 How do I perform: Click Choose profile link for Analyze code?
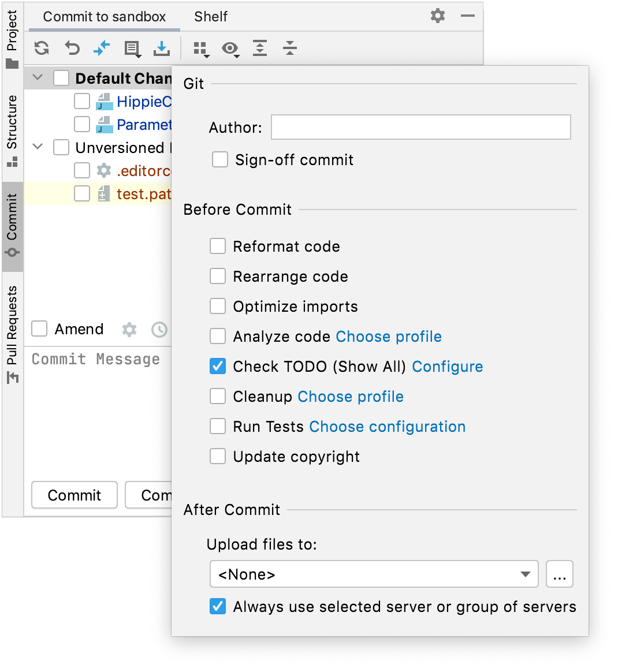[x=389, y=337]
